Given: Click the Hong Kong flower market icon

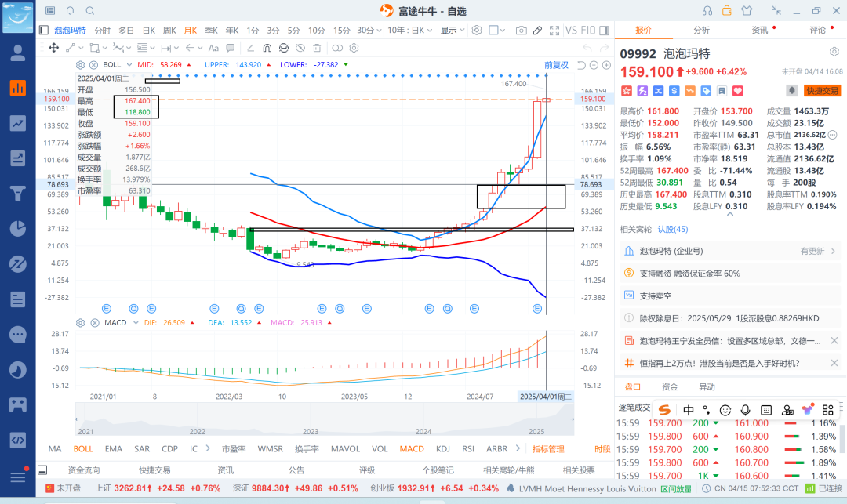Looking at the screenshot, I should (626, 91).
